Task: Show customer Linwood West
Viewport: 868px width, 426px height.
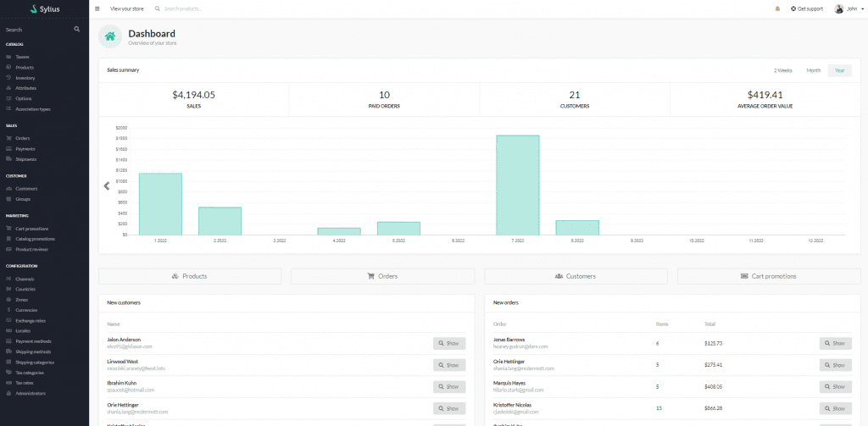Action: coord(449,365)
